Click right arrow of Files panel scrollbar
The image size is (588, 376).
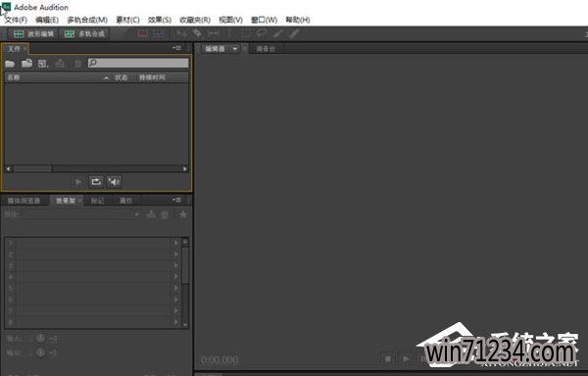click(185, 168)
